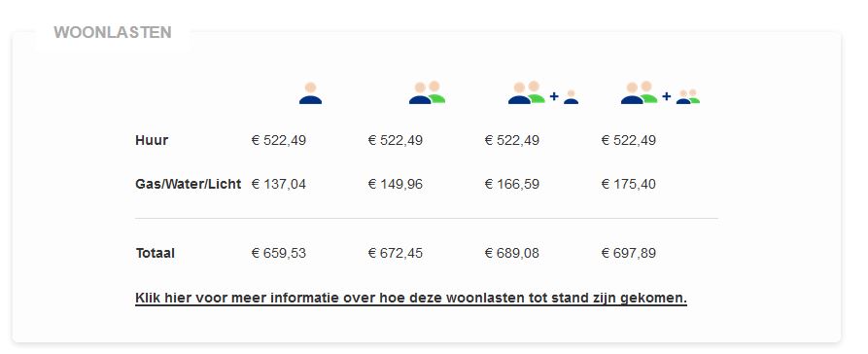Click the single person household icon
868x354 pixels.
pyautogui.click(x=310, y=93)
